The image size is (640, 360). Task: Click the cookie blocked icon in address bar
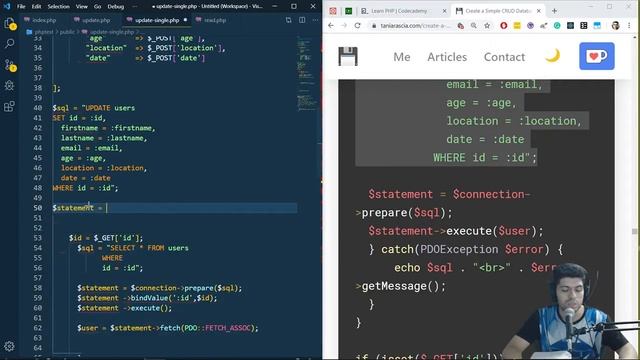coord(461,25)
